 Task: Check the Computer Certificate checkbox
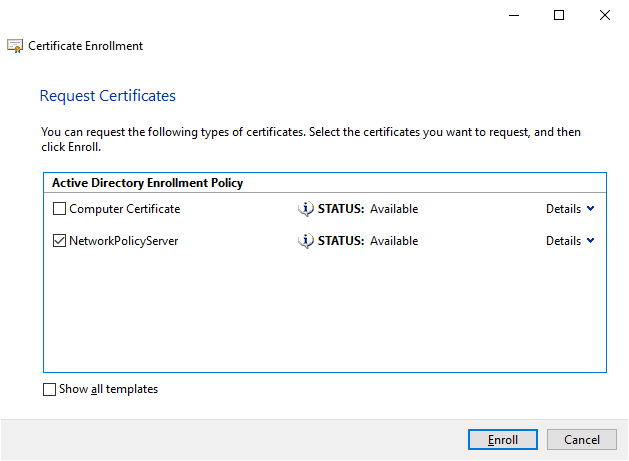click(x=59, y=209)
